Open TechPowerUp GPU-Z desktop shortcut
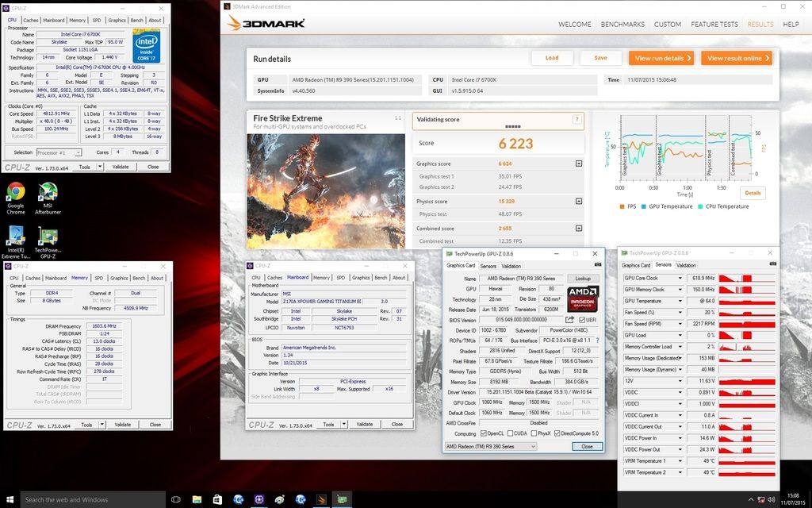Viewport: 812px width, 508px height. [x=48, y=237]
